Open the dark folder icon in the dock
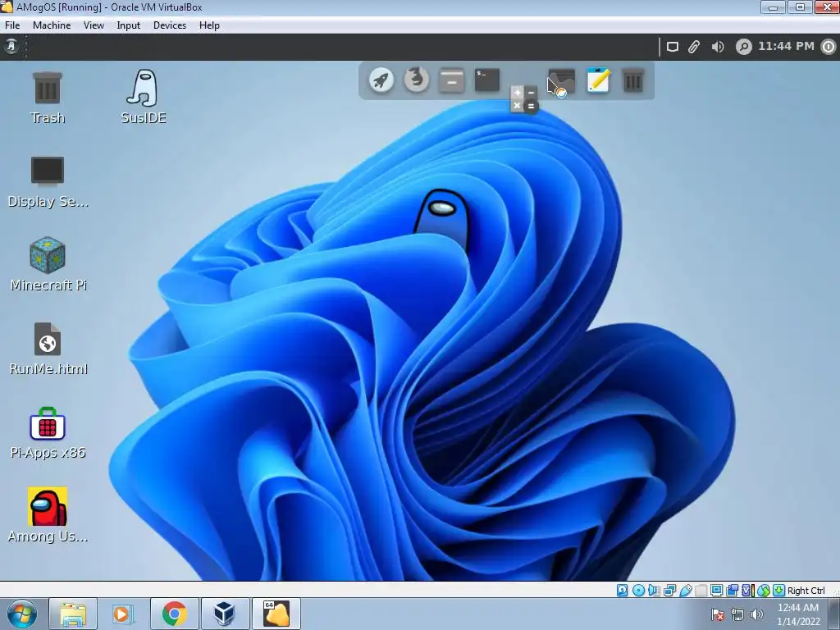Viewport: 840px width, 630px height. 561,81
